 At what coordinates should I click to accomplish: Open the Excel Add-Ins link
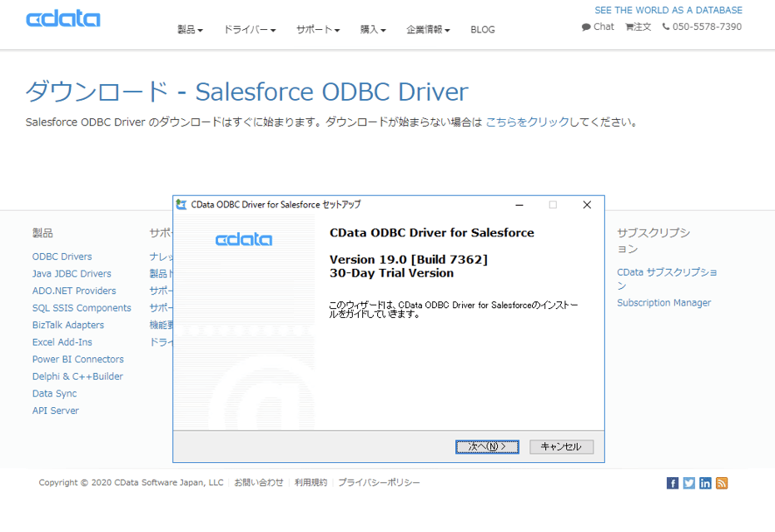coord(62,342)
